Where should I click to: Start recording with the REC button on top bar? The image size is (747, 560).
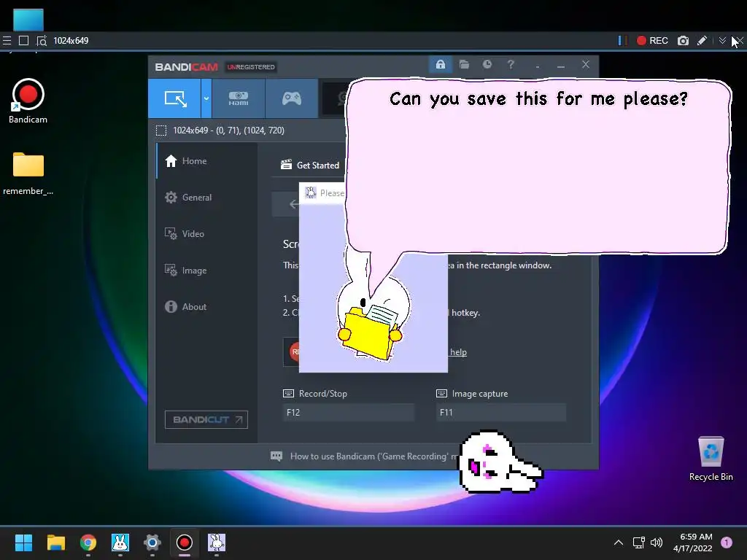pyautogui.click(x=652, y=41)
